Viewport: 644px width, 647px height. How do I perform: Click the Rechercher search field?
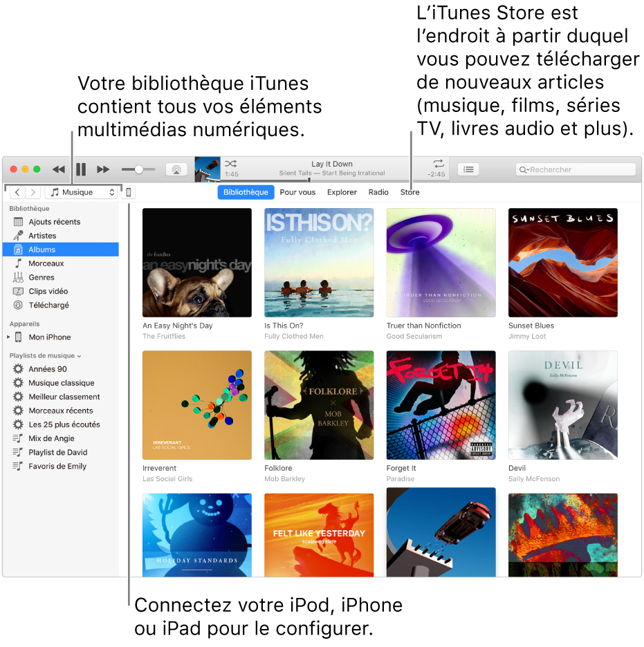576,169
